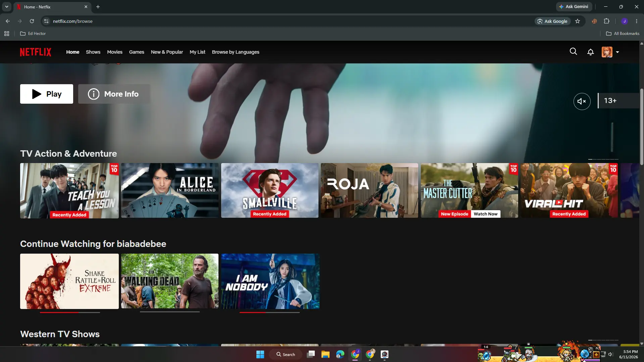Play the featured title
Viewport: 644px width, 362px height.
(47, 94)
